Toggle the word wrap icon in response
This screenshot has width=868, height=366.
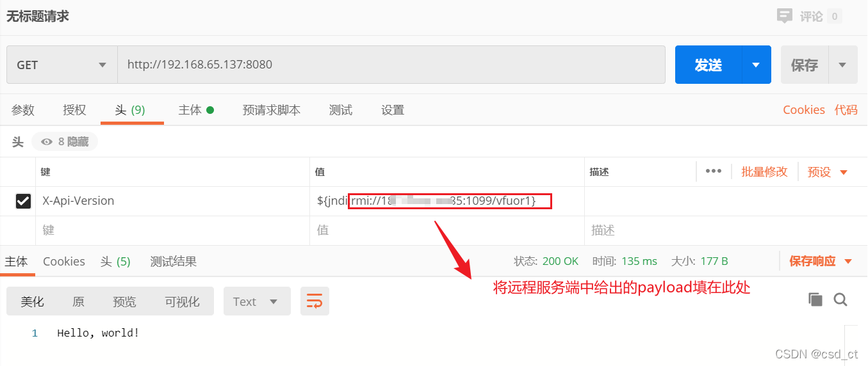pos(315,301)
